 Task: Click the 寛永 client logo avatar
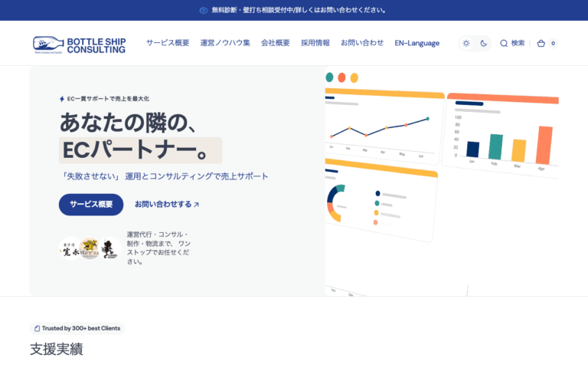point(70,248)
